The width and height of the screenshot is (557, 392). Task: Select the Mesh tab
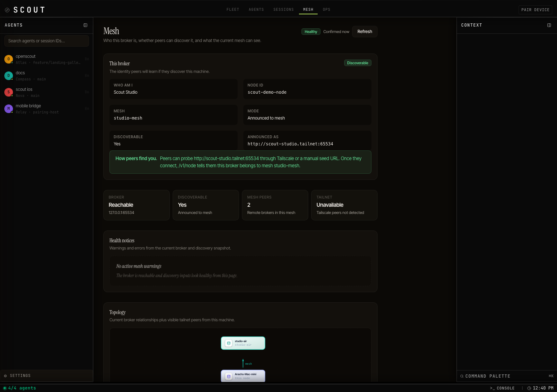(x=308, y=10)
